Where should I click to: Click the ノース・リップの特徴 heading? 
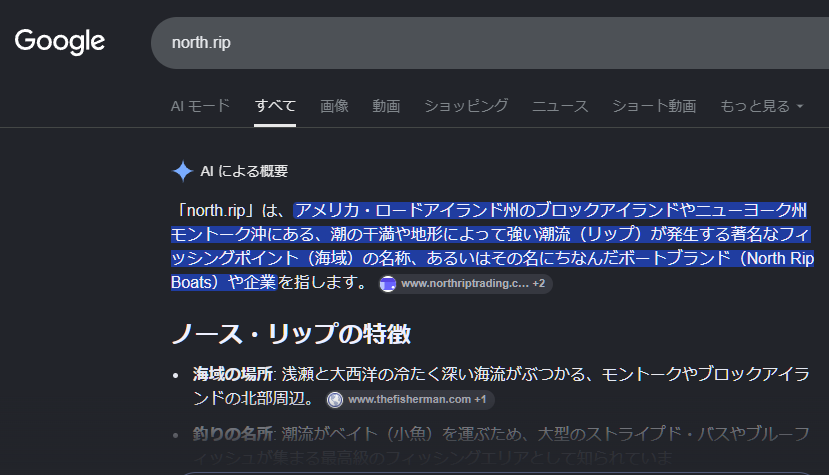[x=291, y=334]
